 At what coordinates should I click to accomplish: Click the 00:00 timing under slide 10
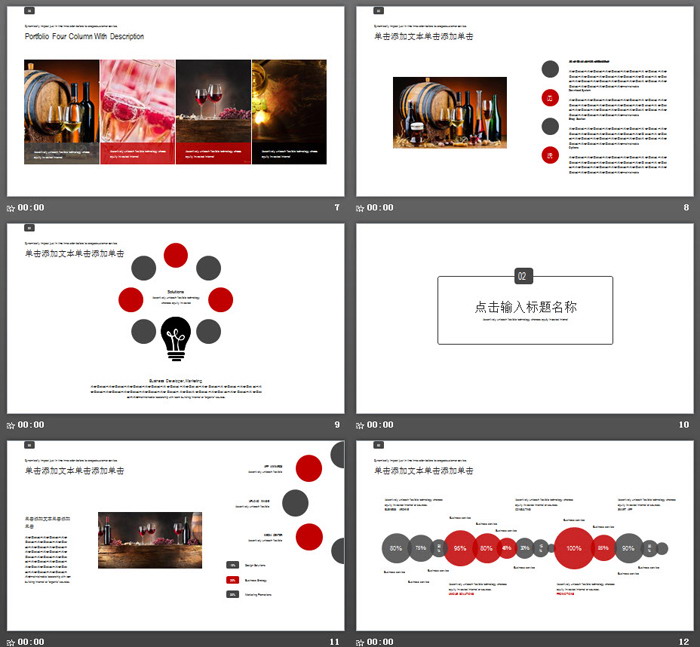(x=380, y=425)
